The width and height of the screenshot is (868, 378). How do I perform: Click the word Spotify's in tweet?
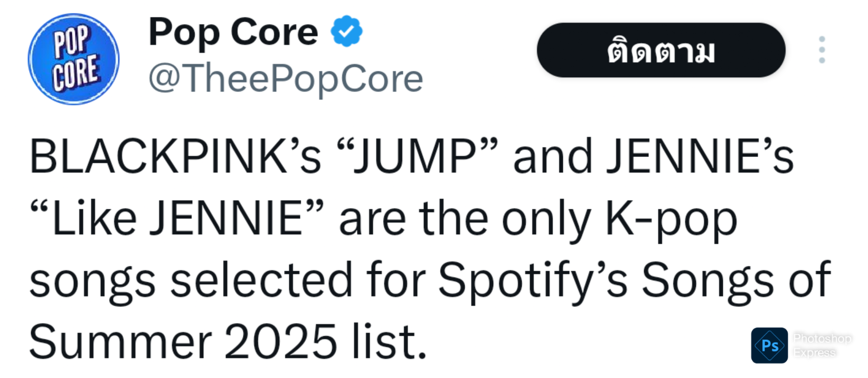point(533,282)
